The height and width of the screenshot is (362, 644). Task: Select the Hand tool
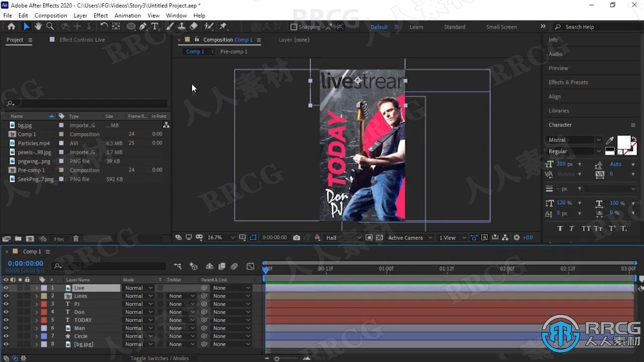coord(38,26)
